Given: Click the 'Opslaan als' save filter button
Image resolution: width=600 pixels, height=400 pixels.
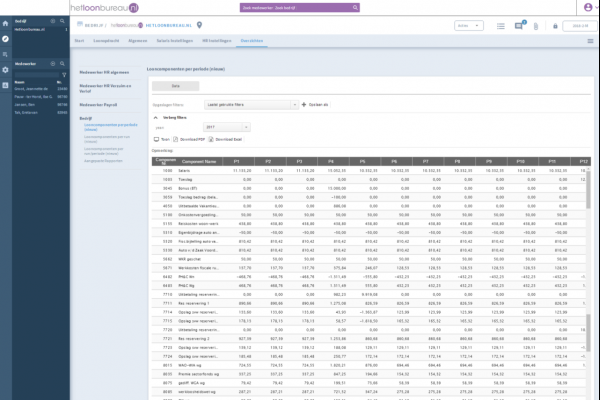Looking at the screenshot, I should [312, 104].
